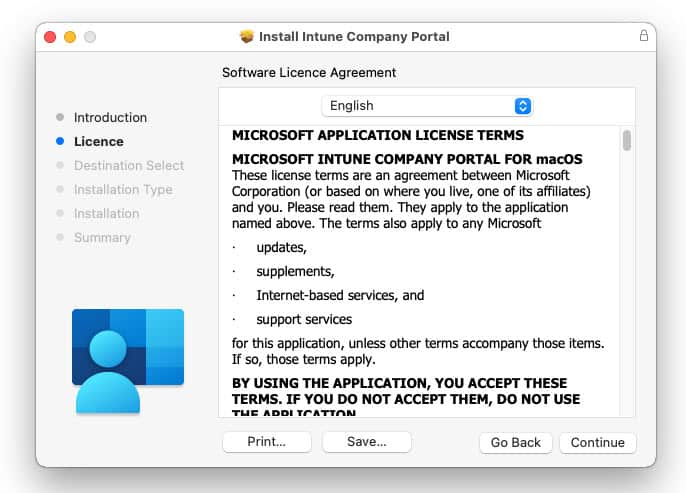Click the blue language selector arrows
This screenshot has height=493, width=686.
pyautogui.click(x=523, y=106)
